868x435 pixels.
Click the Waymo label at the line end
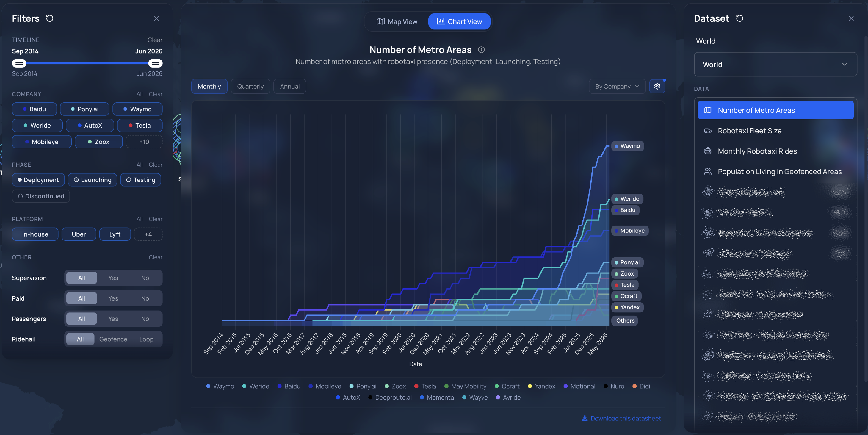[x=627, y=146]
